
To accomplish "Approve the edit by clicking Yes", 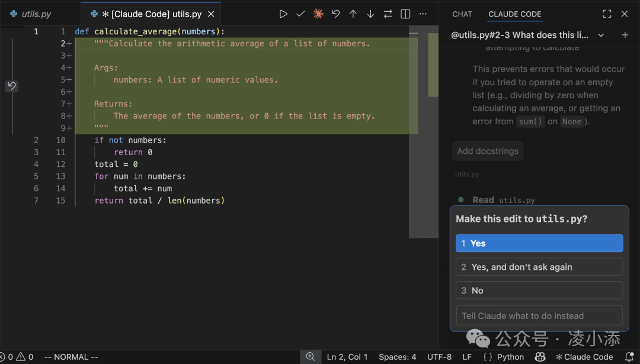I will (539, 243).
